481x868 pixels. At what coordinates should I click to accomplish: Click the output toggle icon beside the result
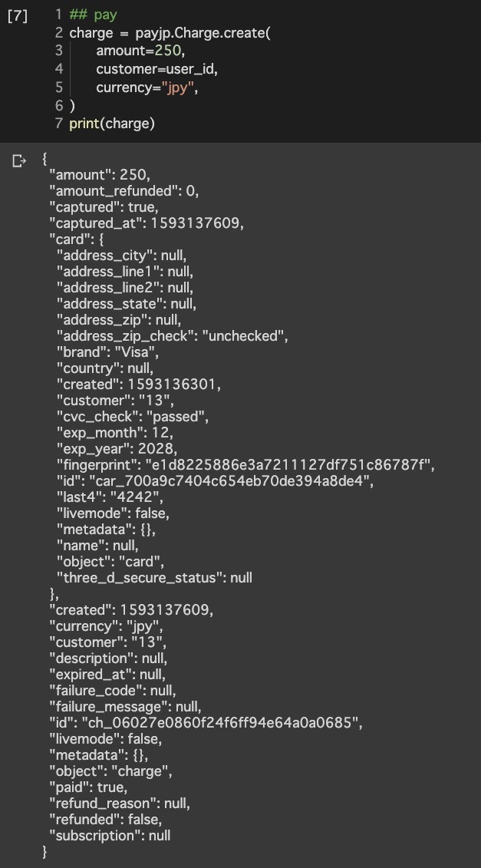tap(19, 161)
